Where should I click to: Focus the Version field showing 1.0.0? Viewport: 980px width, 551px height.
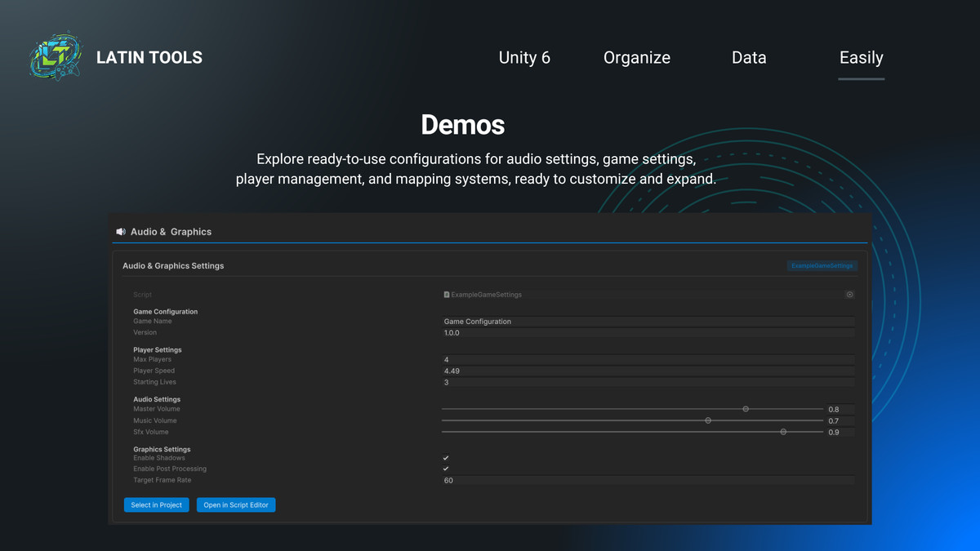648,333
